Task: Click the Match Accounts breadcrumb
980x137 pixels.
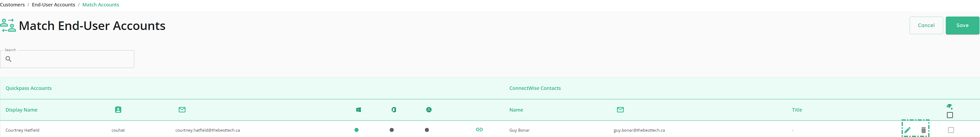Action: (x=101, y=5)
